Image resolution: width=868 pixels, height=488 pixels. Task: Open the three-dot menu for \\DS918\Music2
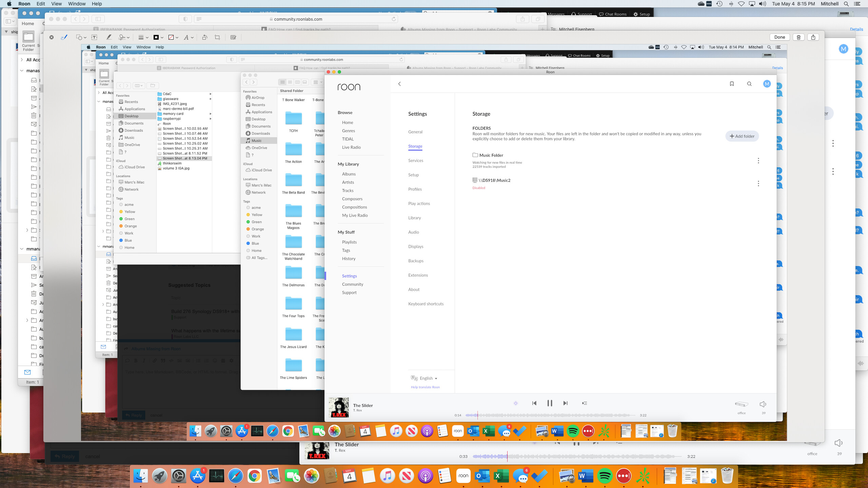(x=758, y=184)
